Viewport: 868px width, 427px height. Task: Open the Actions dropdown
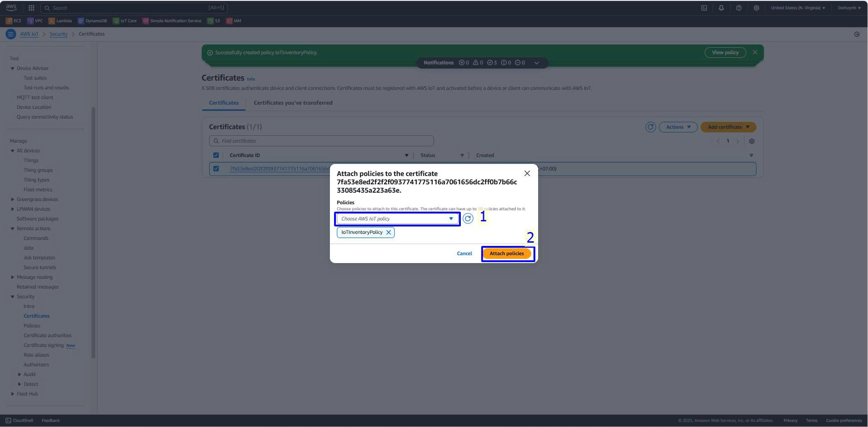click(678, 127)
